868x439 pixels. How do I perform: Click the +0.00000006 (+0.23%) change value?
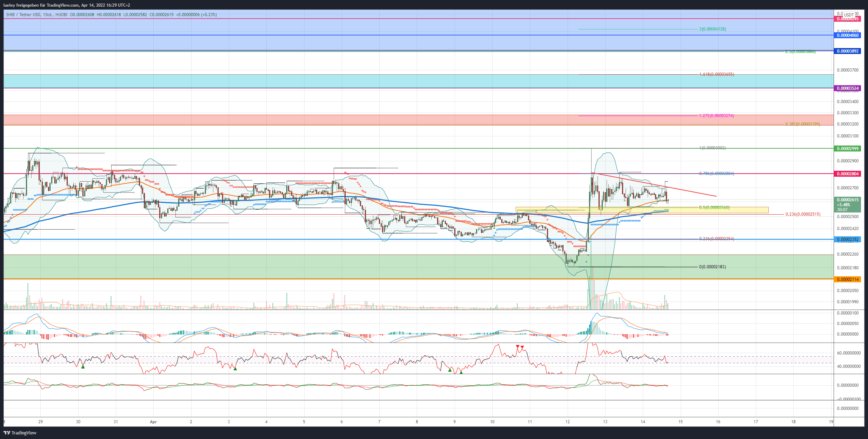click(x=196, y=15)
